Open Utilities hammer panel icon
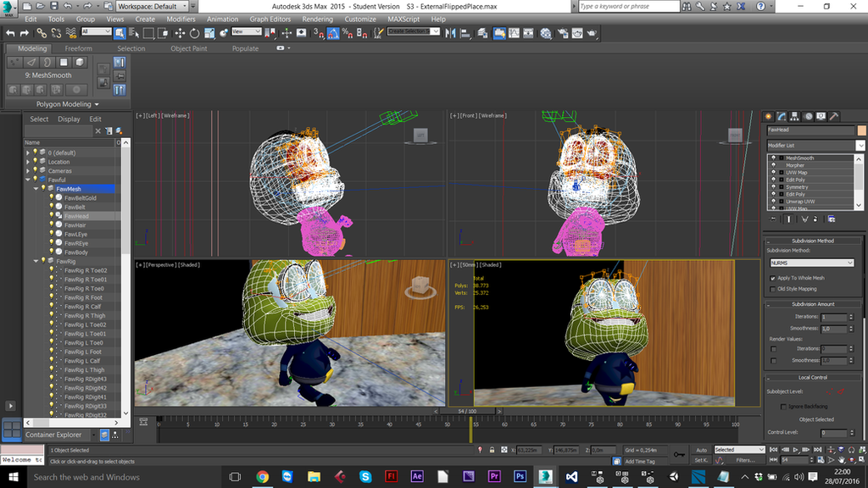Image resolution: width=868 pixels, height=488 pixels. click(x=834, y=116)
